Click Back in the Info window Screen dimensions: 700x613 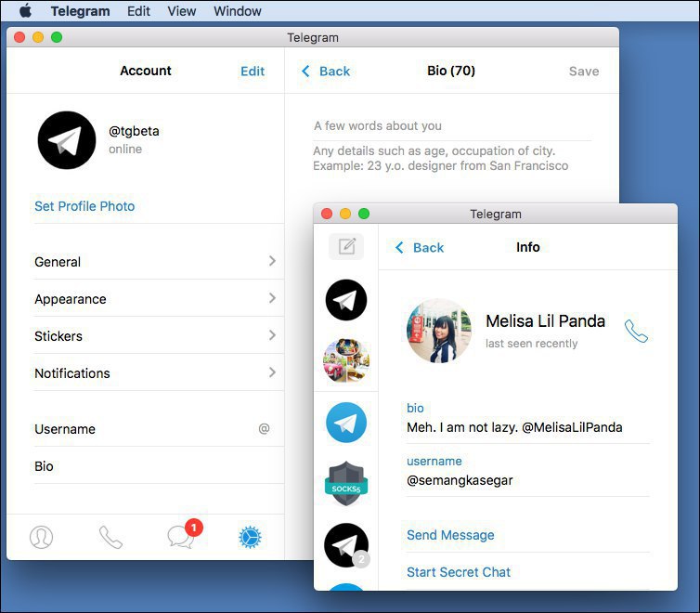tap(420, 247)
